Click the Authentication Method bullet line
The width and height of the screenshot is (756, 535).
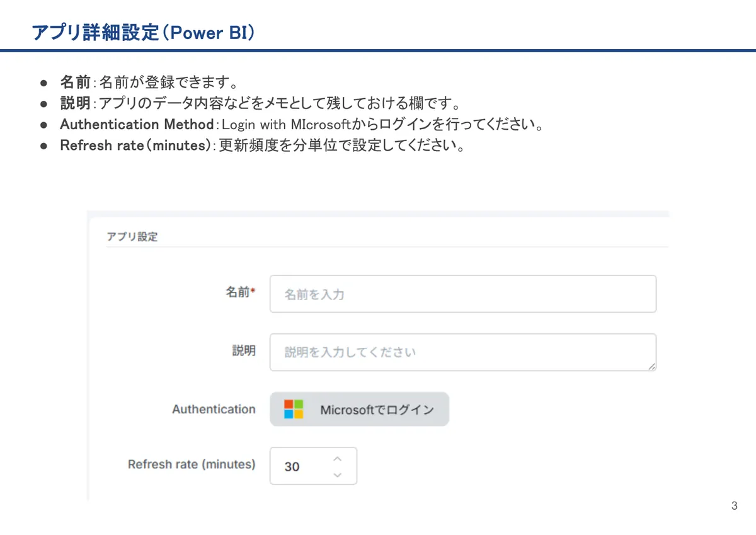click(302, 125)
